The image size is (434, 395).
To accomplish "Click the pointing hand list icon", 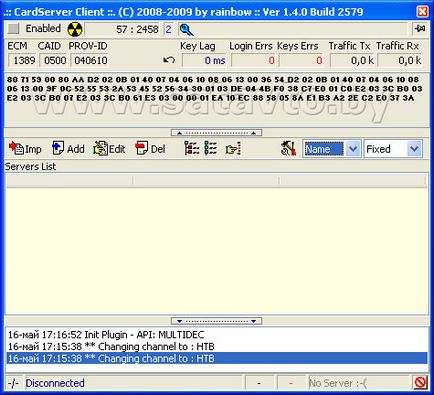I will tap(233, 149).
